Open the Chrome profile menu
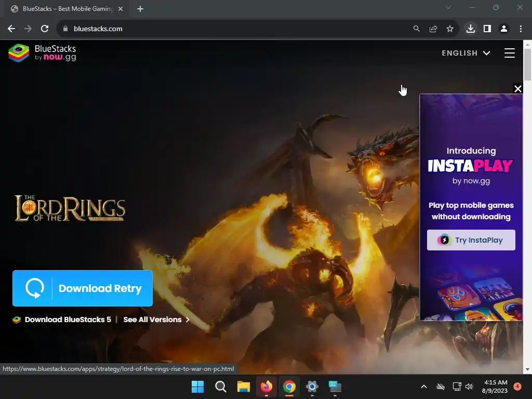 (504, 29)
